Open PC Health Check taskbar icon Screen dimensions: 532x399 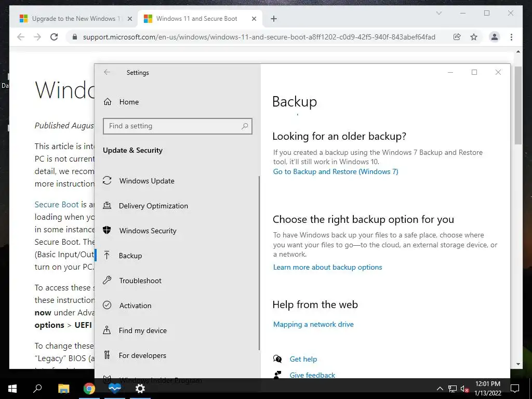[115, 389]
